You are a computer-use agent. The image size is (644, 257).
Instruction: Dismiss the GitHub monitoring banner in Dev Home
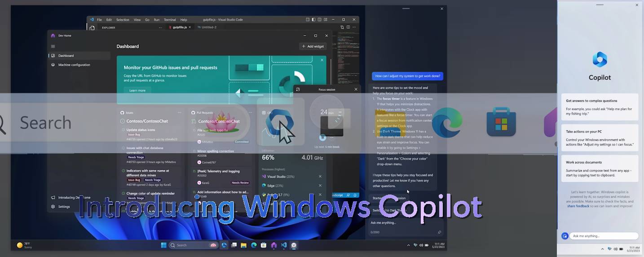(322, 60)
